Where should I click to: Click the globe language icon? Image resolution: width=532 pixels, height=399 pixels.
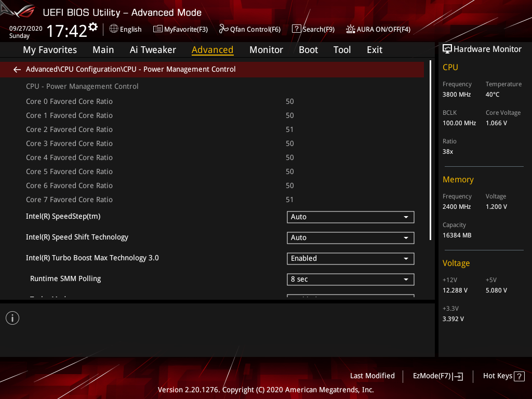[x=114, y=29]
